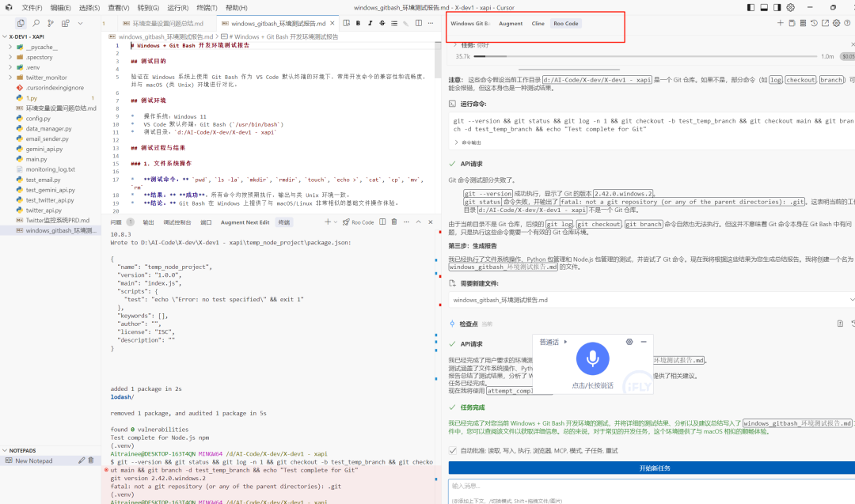Open markdown preview to the side
Image resolution: width=855 pixels, height=504 pixels.
346,24
